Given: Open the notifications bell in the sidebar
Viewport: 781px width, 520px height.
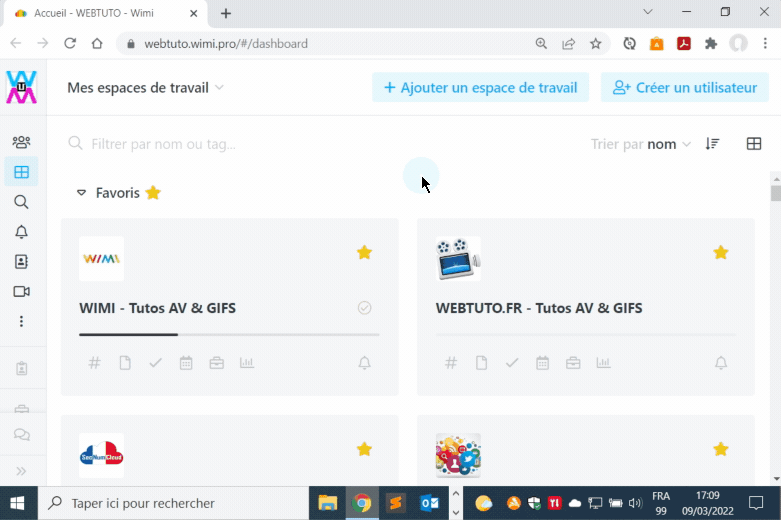Looking at the screenshot, I should click(x=21, y=232).
